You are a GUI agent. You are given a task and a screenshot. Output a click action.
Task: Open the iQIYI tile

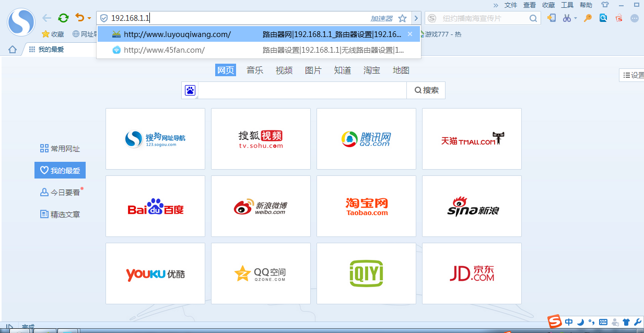366,273
